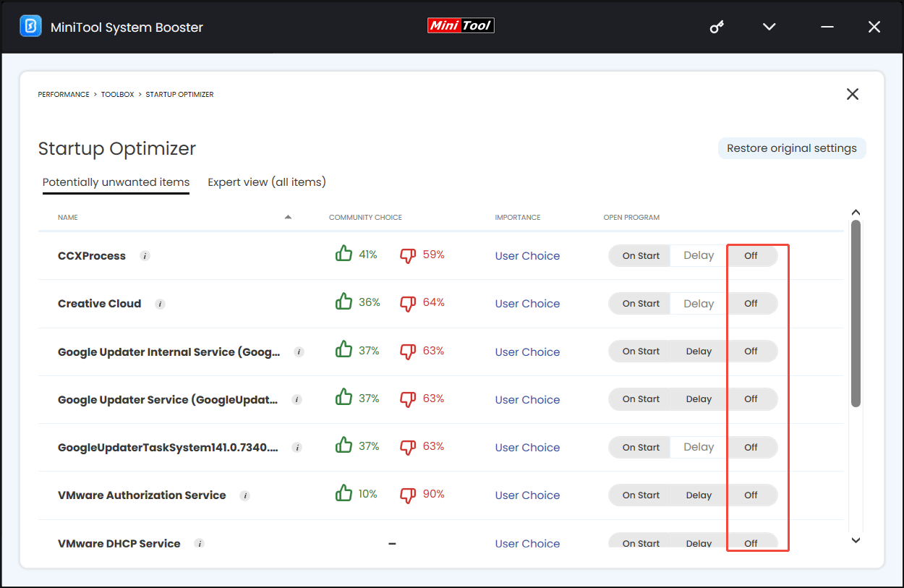The height and width of the screenshot is (588, 904).
Task: Set Google Updater Service to On Start
Action: [641, 399]
